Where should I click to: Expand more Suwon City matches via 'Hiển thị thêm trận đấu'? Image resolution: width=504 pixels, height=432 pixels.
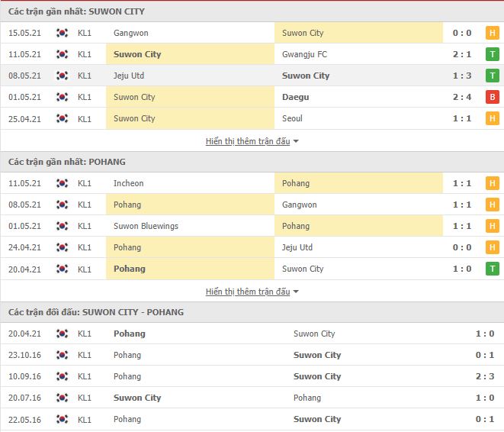[248, 141]
